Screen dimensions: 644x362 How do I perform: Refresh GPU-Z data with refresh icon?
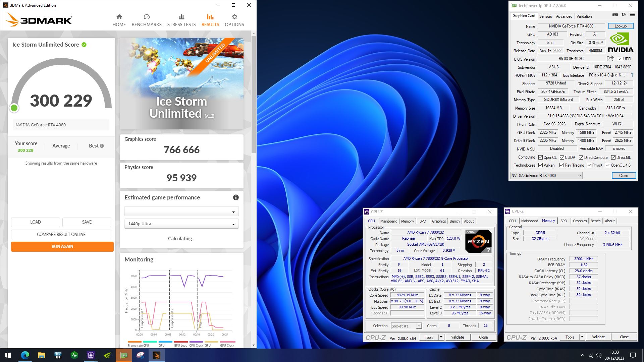tap(624, 15)
